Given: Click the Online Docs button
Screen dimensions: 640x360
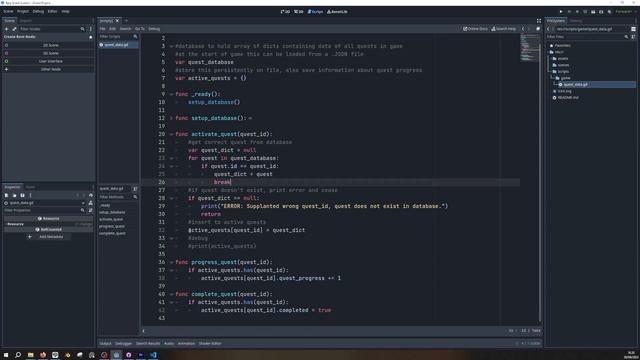Looking at the screenshot, I should 476,29.
